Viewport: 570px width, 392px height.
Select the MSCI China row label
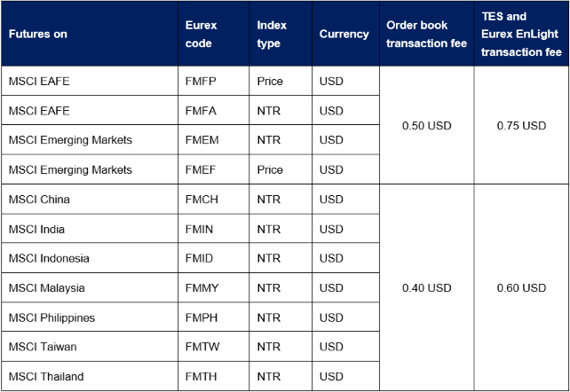39,200
